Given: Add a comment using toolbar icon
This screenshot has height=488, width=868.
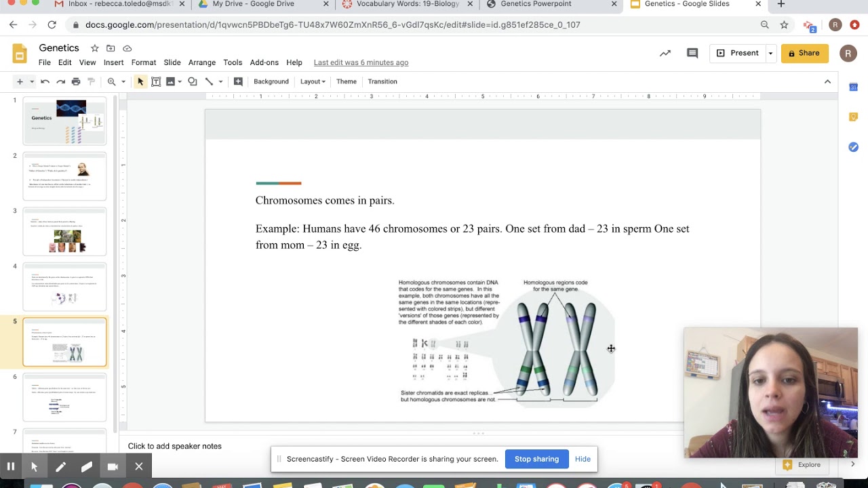Looking at the screenshot, I should click(238, 81).
